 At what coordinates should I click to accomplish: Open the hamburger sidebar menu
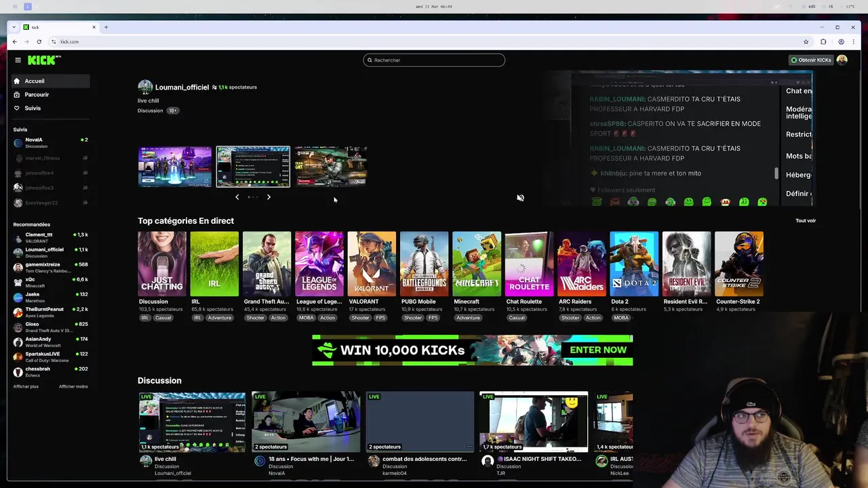[18, 60]
